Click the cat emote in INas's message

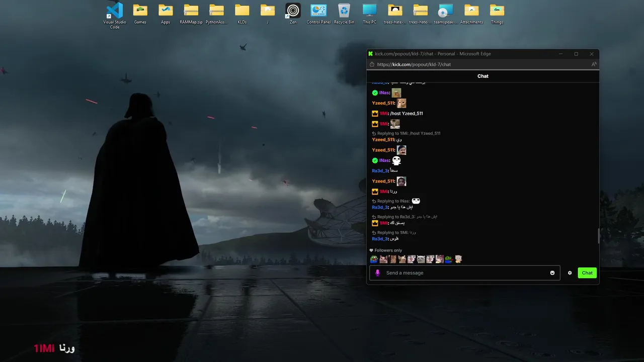396,93
